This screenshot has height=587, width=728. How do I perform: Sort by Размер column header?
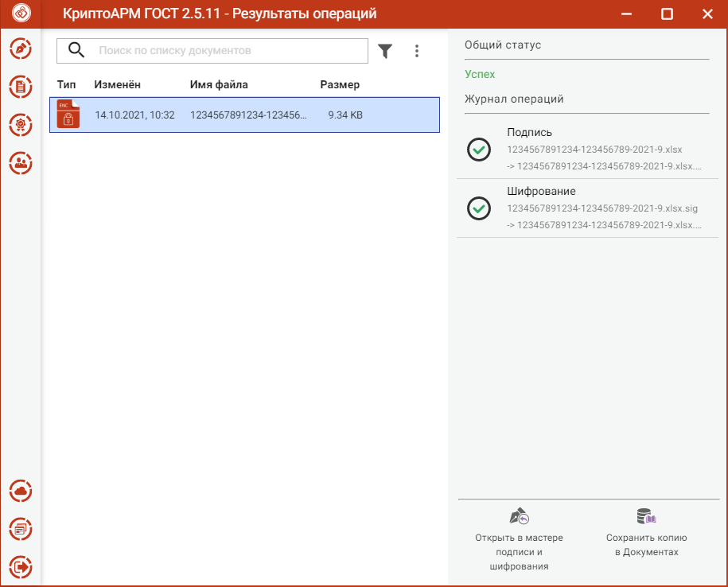point(340,84)
